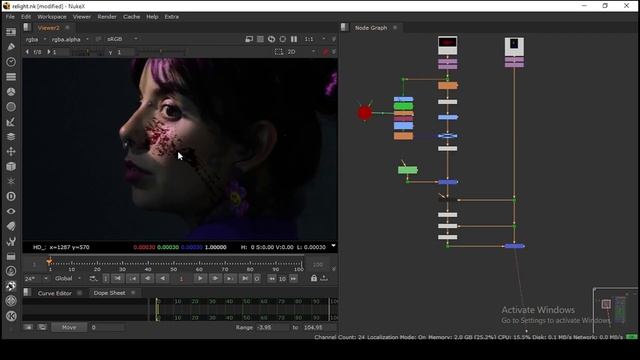This screenshot has height=360, width=640.
Task: Toggle the viewer lock icon
Action: (314, 278)
